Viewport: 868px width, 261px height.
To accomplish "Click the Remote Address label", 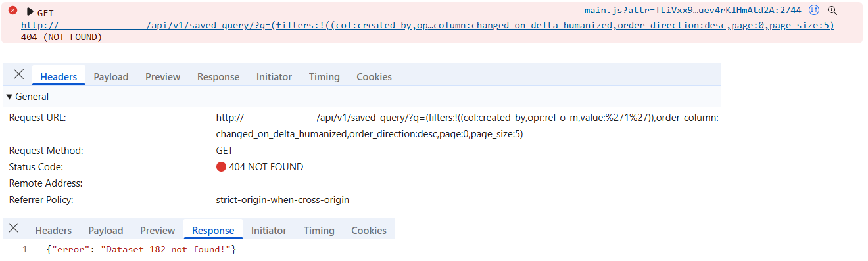I will tap(45, 183).
